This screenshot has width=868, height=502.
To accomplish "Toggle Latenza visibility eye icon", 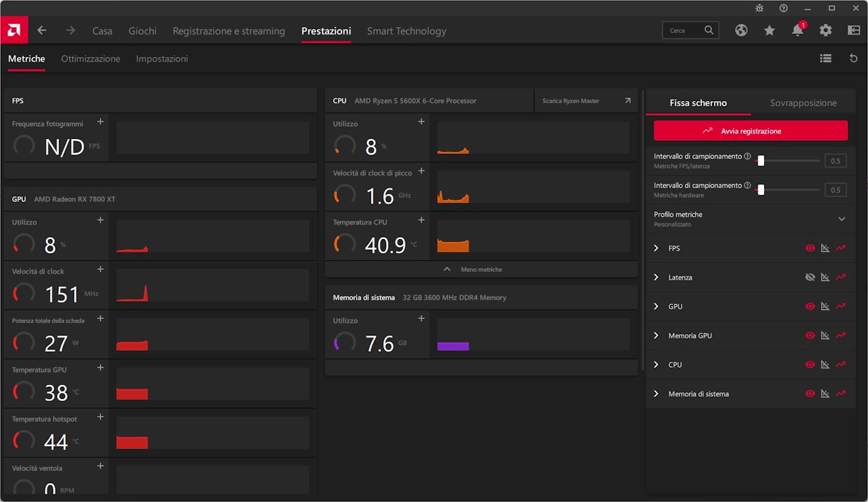I will pyautogui.click(x=810, y=278).
